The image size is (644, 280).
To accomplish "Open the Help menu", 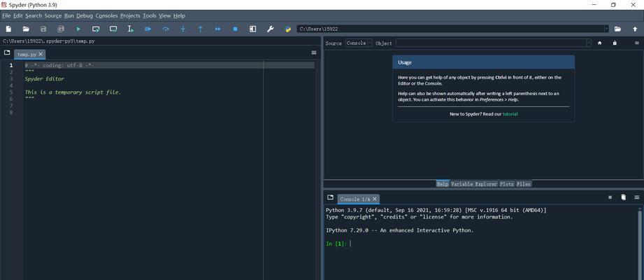I will (179, 15).
